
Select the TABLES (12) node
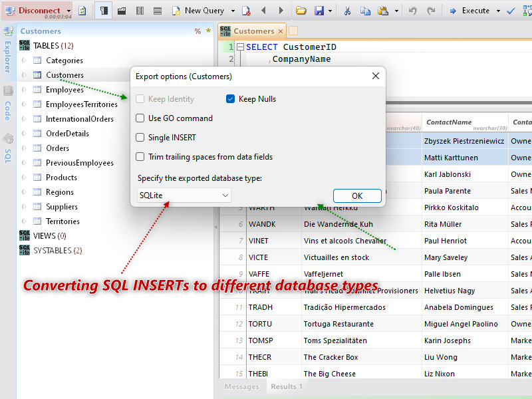53,45
